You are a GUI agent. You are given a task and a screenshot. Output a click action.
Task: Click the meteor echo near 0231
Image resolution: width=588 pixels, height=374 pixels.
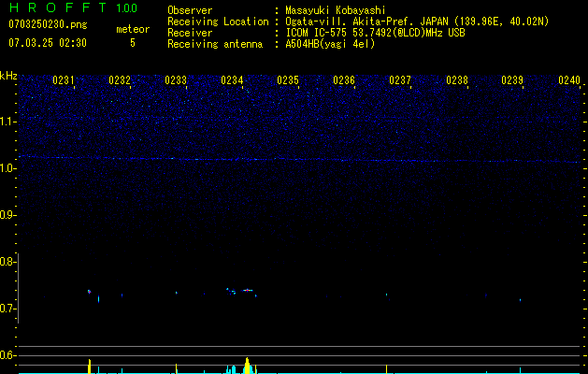(x=89, y=292)
